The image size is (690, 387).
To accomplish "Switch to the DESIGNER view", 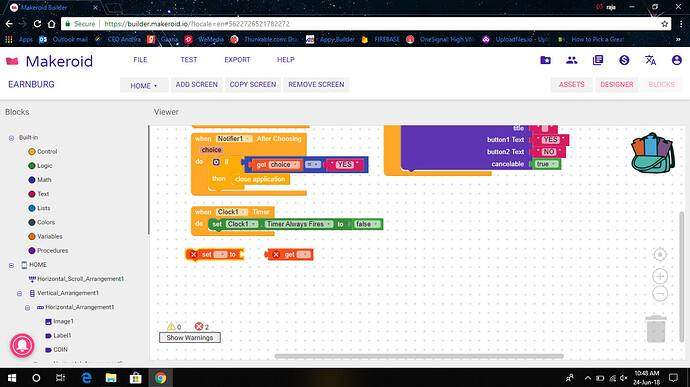I will tap(617, 85).
